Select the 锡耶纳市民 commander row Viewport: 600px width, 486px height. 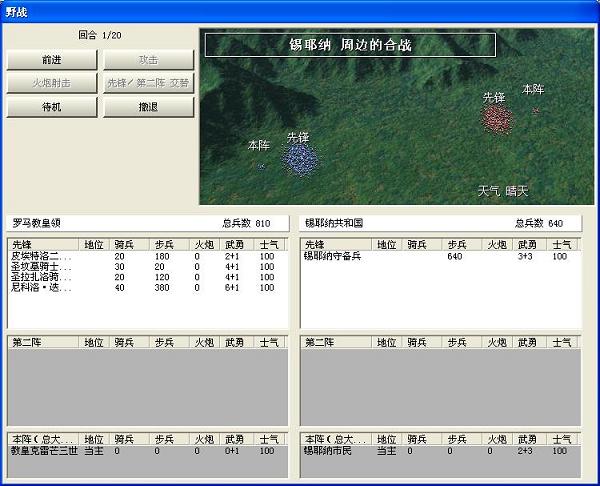click(440, 451)
